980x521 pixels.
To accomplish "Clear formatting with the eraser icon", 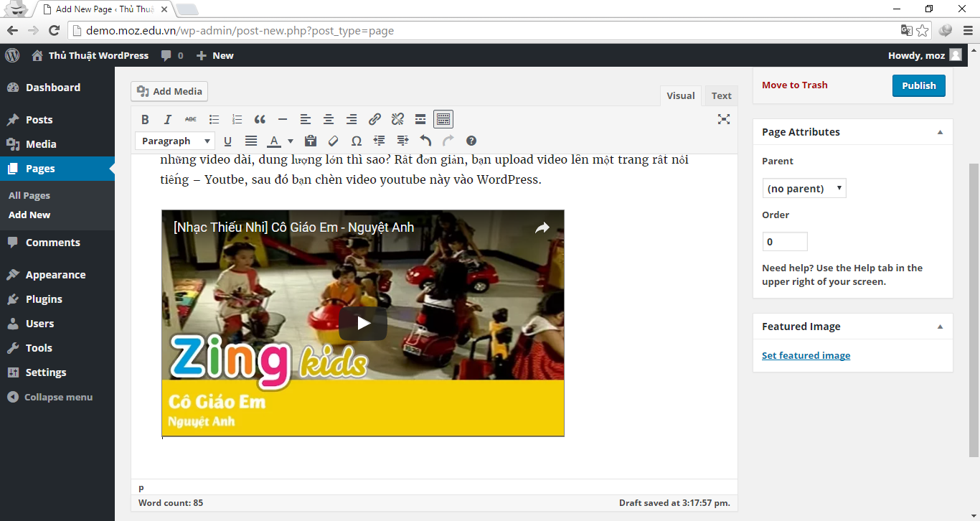I will [334, 141].
